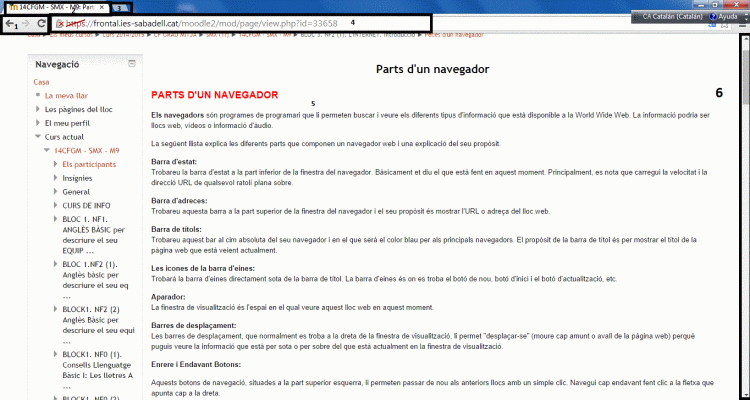This screenshot has width=750, height=400.
Task: Select CURS DE INFO tree item
Action: pyautogui.click(x=86, y=206)
